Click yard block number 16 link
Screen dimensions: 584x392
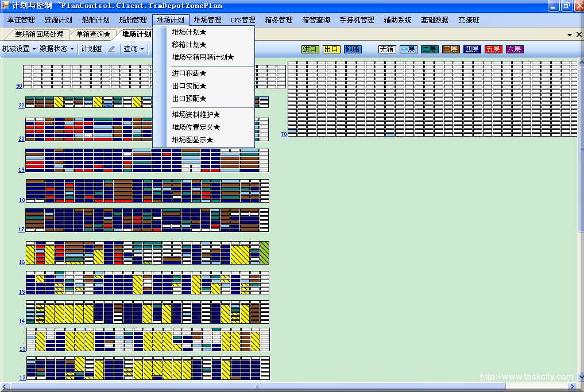pyautogui.click(x=22, y=262)
